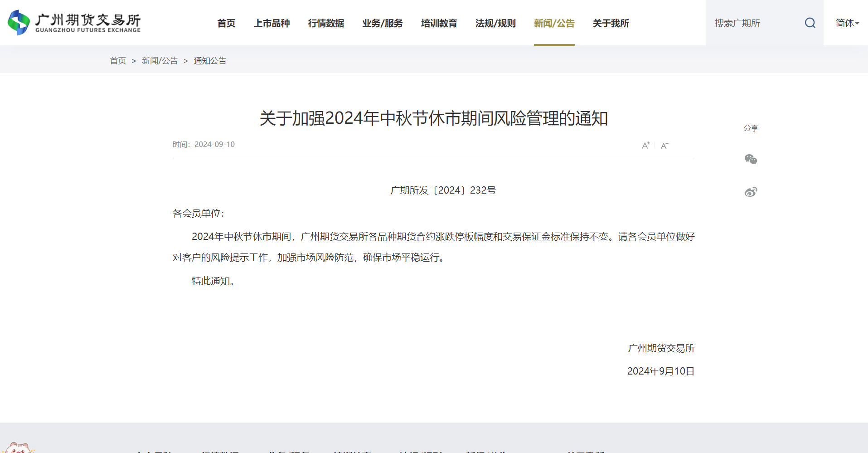Viewport: 868px width, 453px height.
Task: Open the 业务/服务 menu
Action: tap(383, 23)
